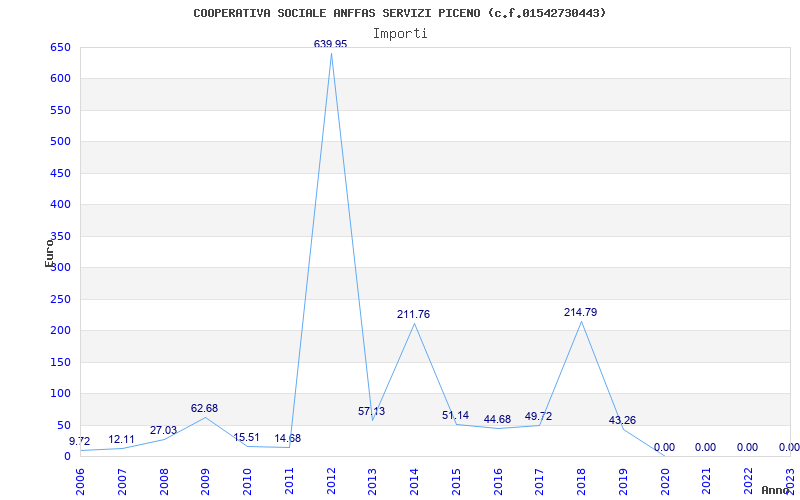The height and width of the screenshot is (500, 800).
Task: Click the x-axis year 2021
Action: point(707,481)
